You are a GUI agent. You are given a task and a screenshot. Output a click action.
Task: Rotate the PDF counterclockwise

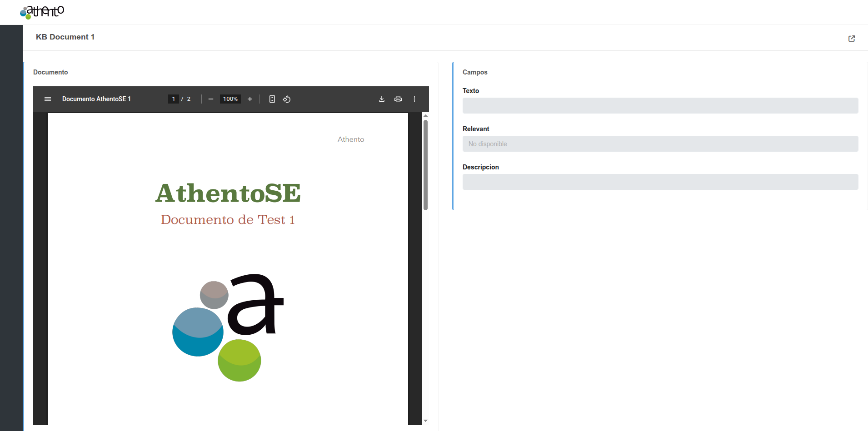click(287, 99)
